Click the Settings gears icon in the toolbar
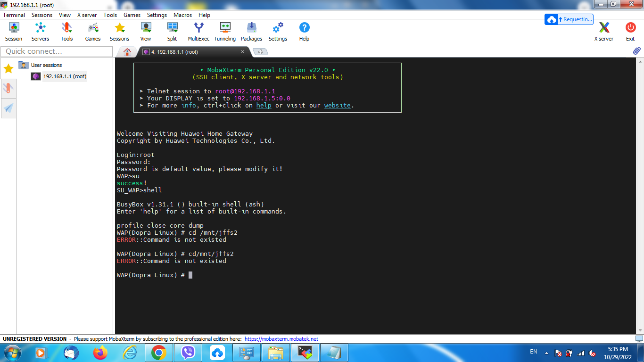Viewport: 644px width, 362px height. click(x=278, y=32)
